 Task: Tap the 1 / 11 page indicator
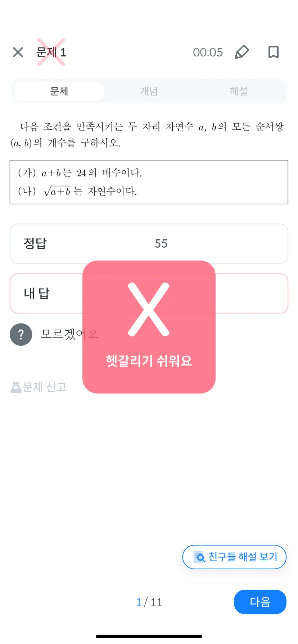click(149, 602)
